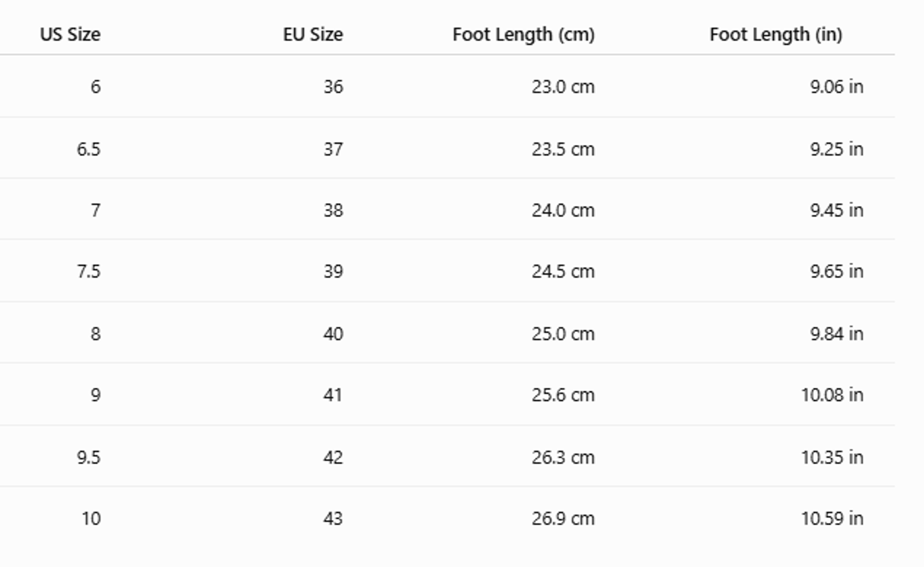Image resolution: width=924 pixels, height=567 pixels.
Task: Select EU size 43 cell
Action: (x=334, y=519)
